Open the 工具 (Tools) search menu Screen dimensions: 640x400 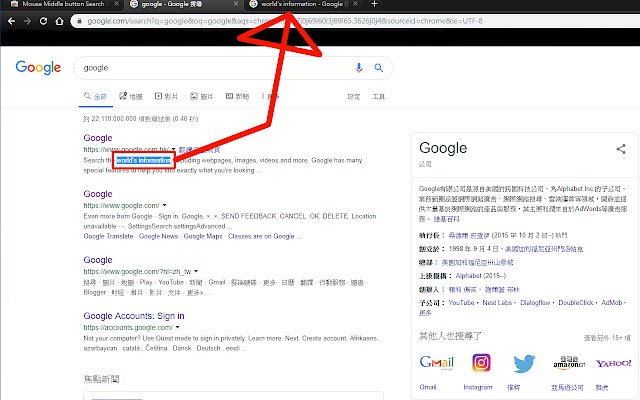[x=378, y=97]
